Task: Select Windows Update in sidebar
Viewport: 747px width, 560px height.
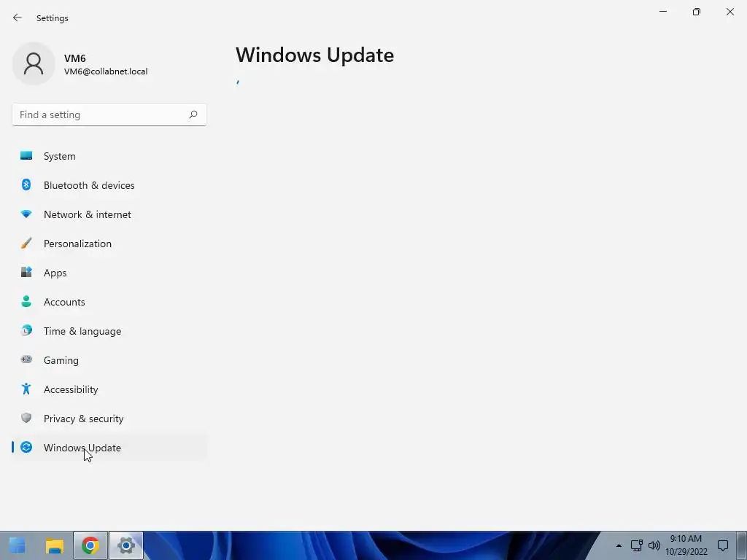Action: point(109,448)
